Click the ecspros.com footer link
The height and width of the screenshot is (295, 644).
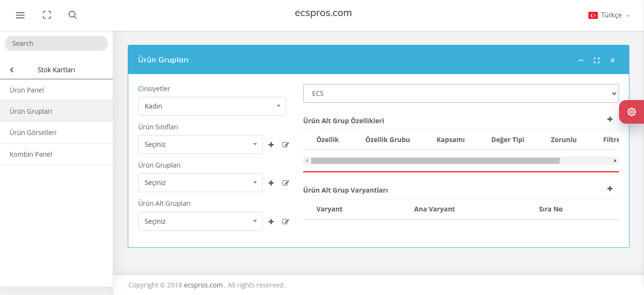[x=203, y=285]
